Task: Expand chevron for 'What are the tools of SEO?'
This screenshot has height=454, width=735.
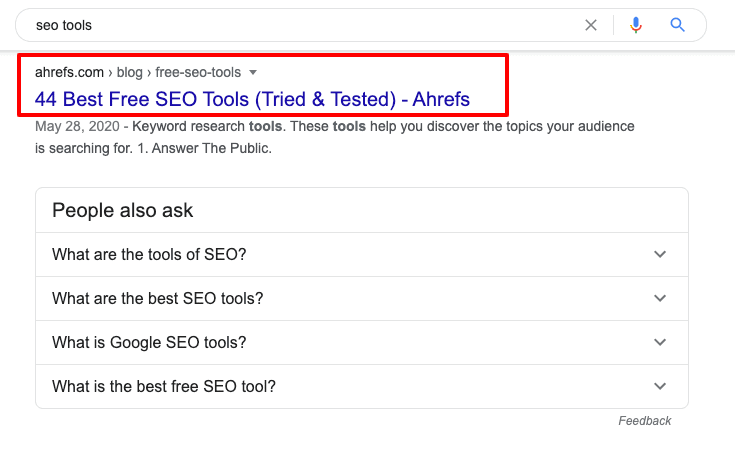Action: 660,254
